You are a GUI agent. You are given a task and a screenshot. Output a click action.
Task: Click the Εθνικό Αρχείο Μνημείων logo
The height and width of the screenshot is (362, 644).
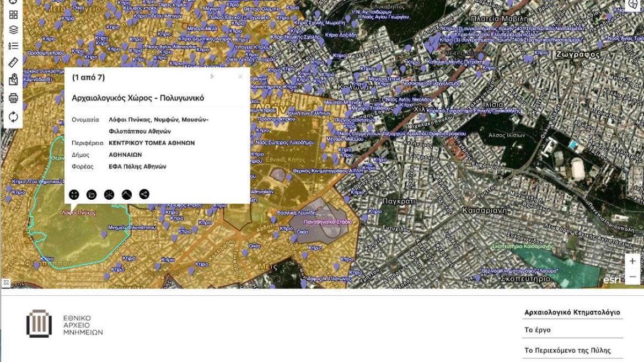coord(64,325)
